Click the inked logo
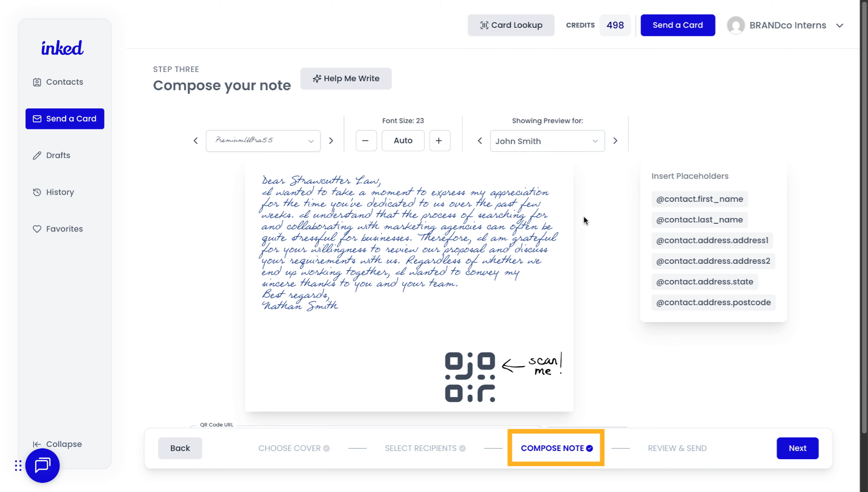868x492 pixels. click(62, 48)
